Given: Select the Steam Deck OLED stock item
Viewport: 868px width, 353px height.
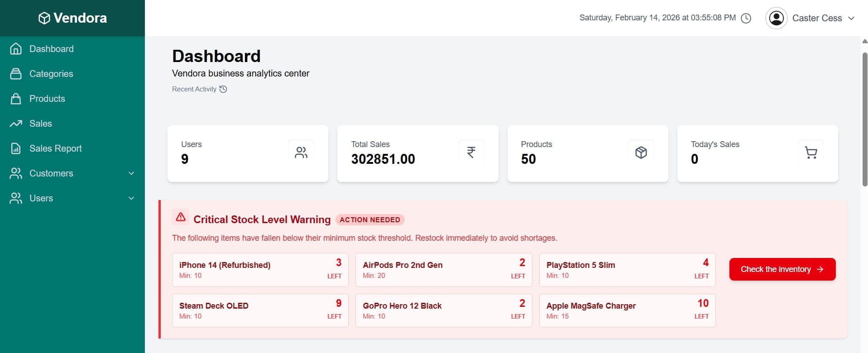Looking at the screenshot, I should (260, 310).
